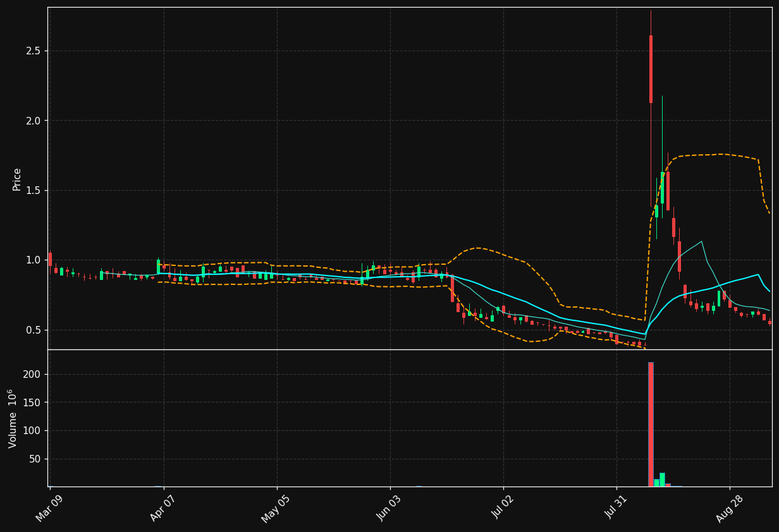Click the 2.5 price axis label

coord(34,51)
